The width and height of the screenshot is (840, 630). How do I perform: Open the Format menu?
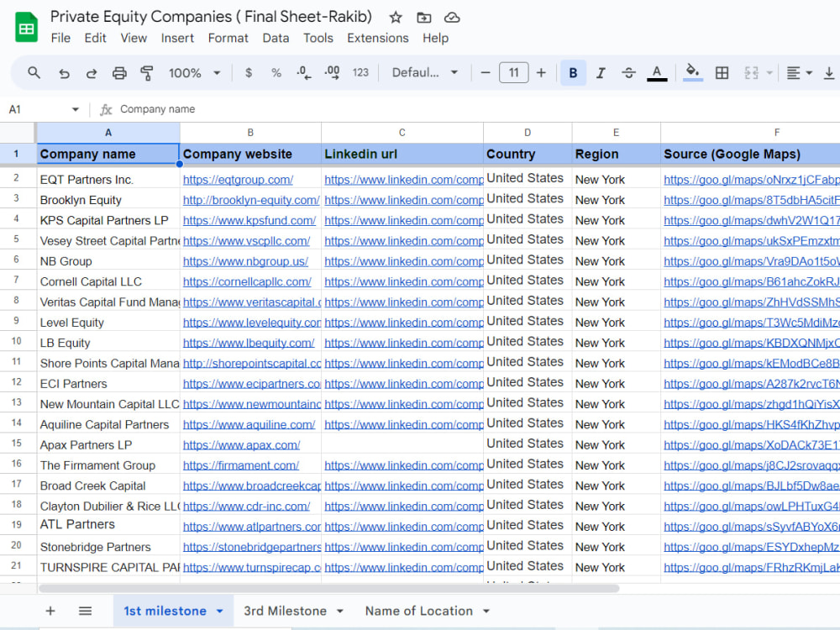228,38
